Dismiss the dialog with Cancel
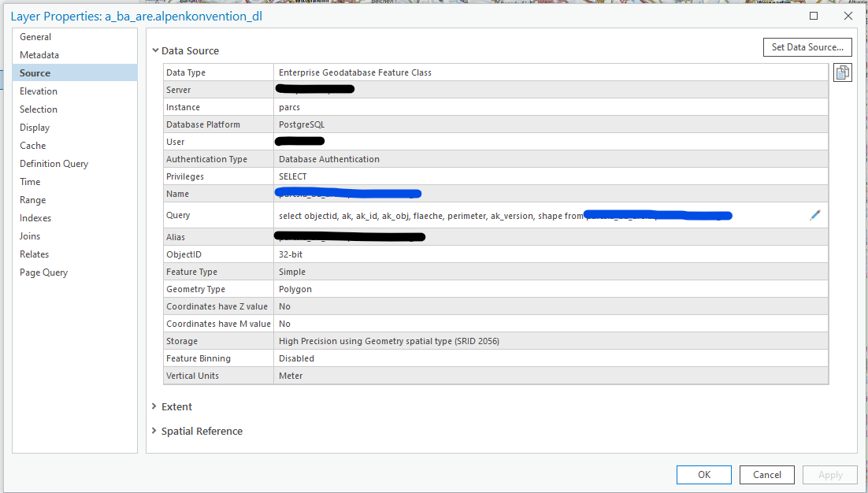 pyautogui.click(x=766, y=474)
